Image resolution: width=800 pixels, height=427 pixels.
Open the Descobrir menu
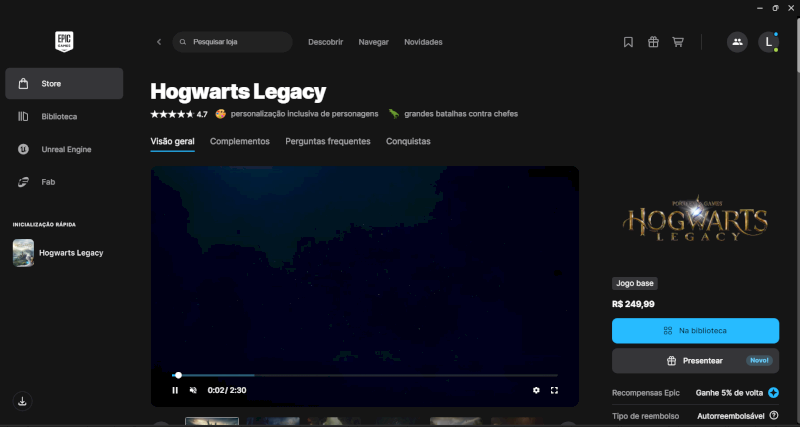pyautogui.click(x=326, y=42)
